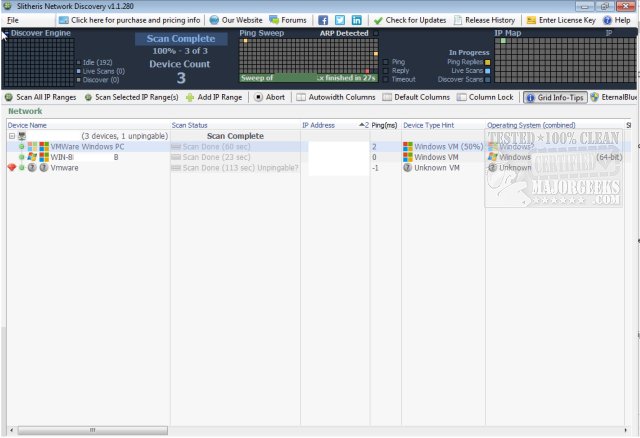Open the Help menu
The width and height of the screenshot is (640, 438).
617,20
